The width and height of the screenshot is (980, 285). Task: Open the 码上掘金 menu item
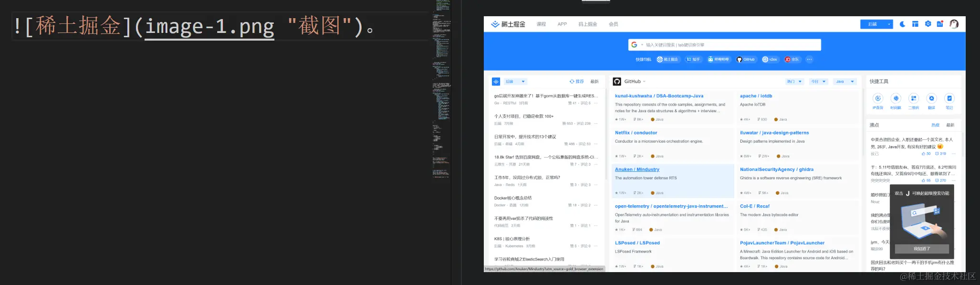[x=588, y=24]
